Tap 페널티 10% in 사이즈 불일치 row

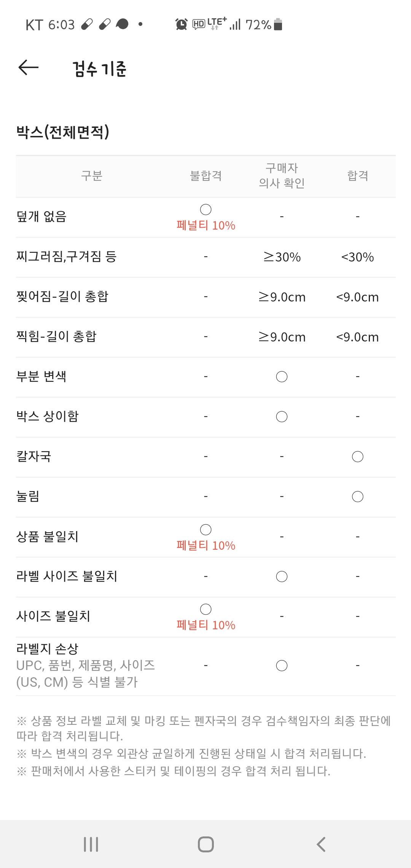coord(206,625)
